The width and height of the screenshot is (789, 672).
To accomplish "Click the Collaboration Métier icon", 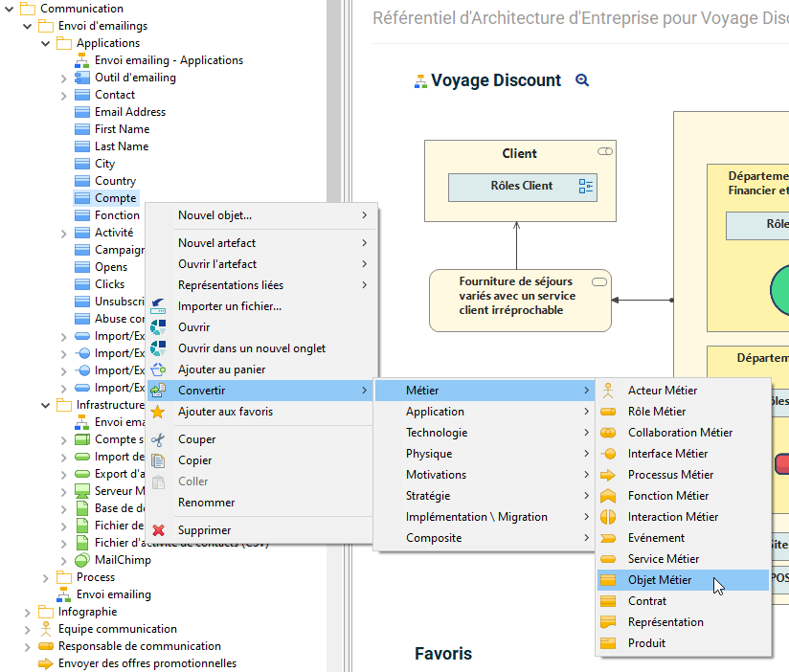I will [608, 433].
